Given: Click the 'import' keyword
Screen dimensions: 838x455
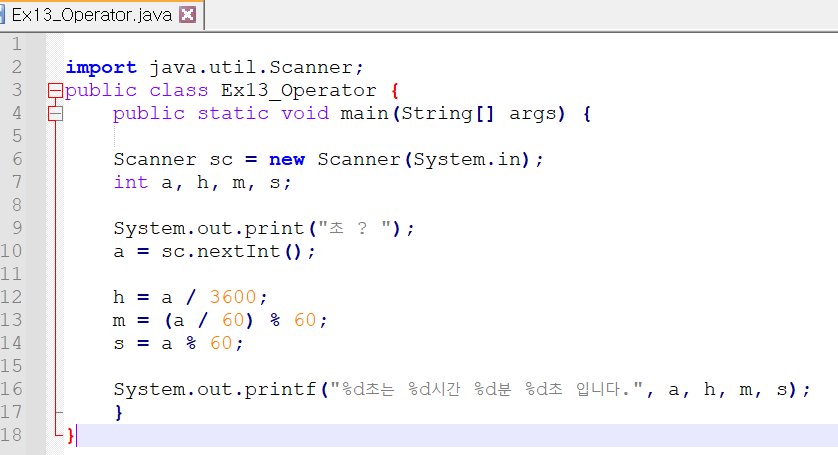Looking at the screenshot, I should pos(101,67).
